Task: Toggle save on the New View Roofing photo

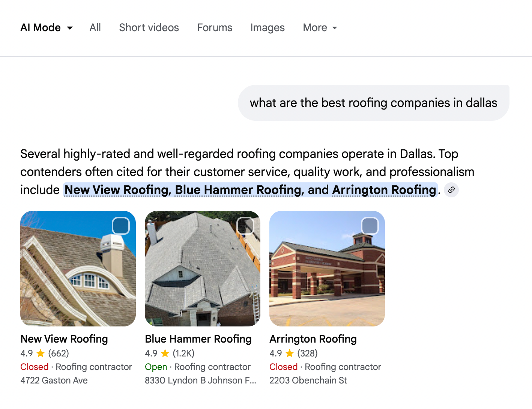Action: (x=121, y=226)
